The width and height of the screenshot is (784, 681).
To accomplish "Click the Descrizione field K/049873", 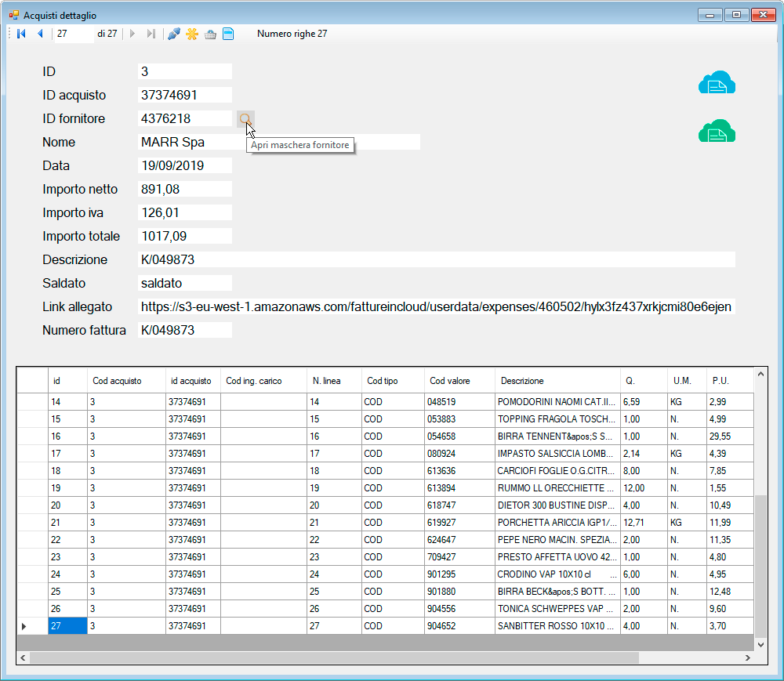I will (x=436, y=259).
